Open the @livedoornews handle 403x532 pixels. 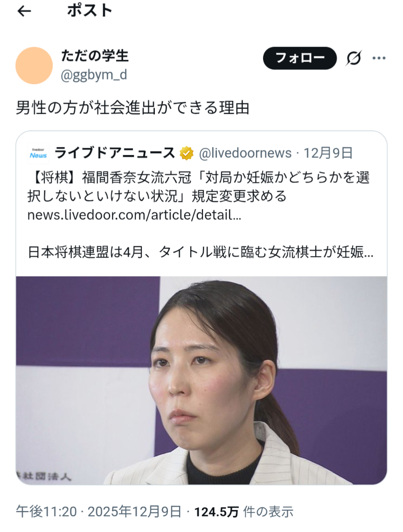coord(245,154)
